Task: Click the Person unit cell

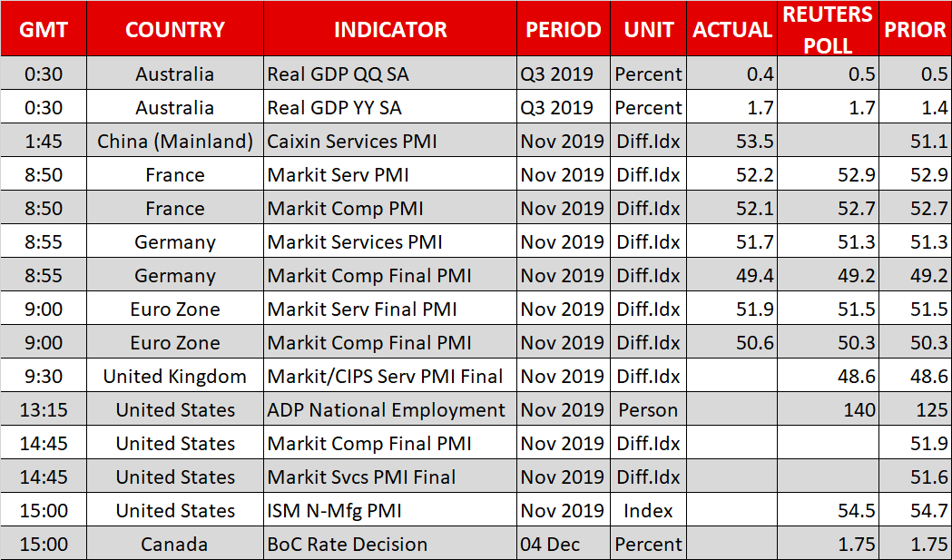Action: tap(648, 410)
